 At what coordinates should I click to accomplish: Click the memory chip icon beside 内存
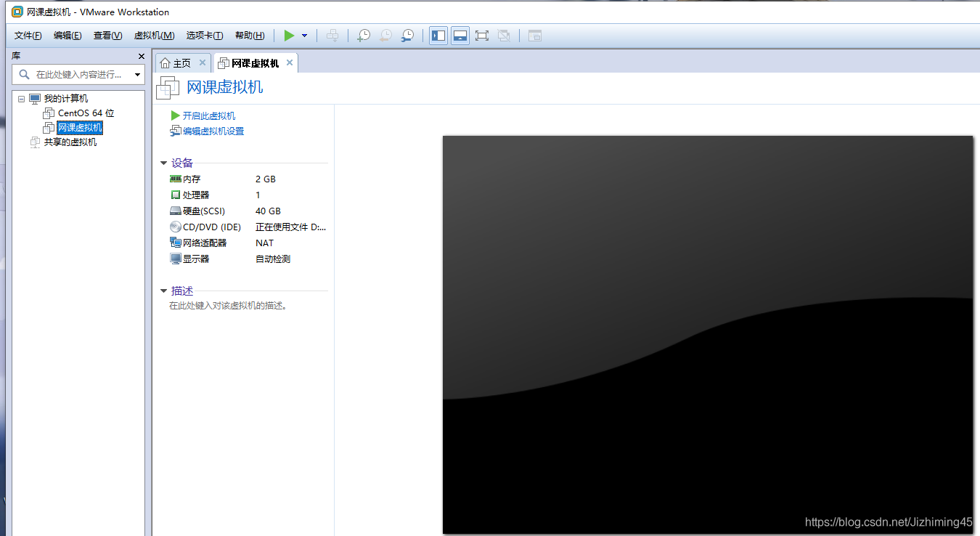175,179
